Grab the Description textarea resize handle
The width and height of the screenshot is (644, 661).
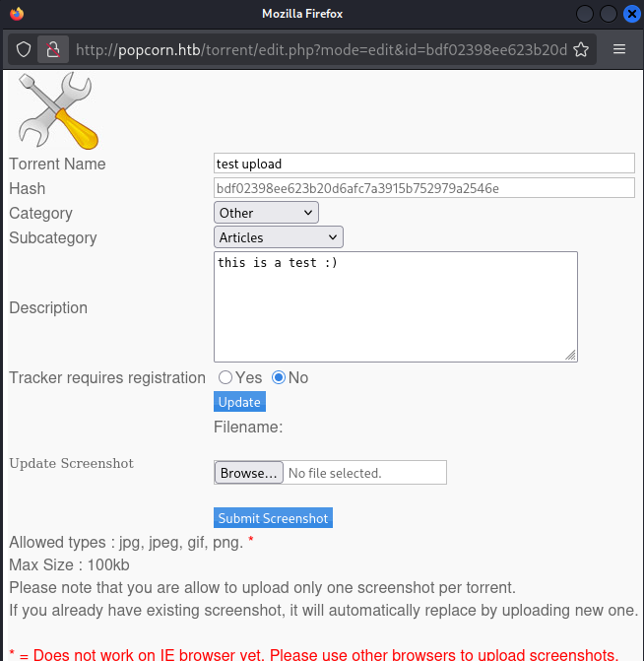[x=571, y=356]
